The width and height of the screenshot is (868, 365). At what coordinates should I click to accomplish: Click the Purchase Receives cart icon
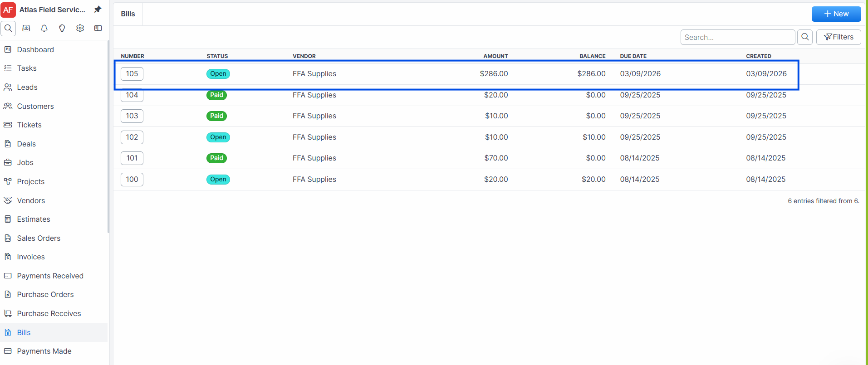(x=8, y=313)
